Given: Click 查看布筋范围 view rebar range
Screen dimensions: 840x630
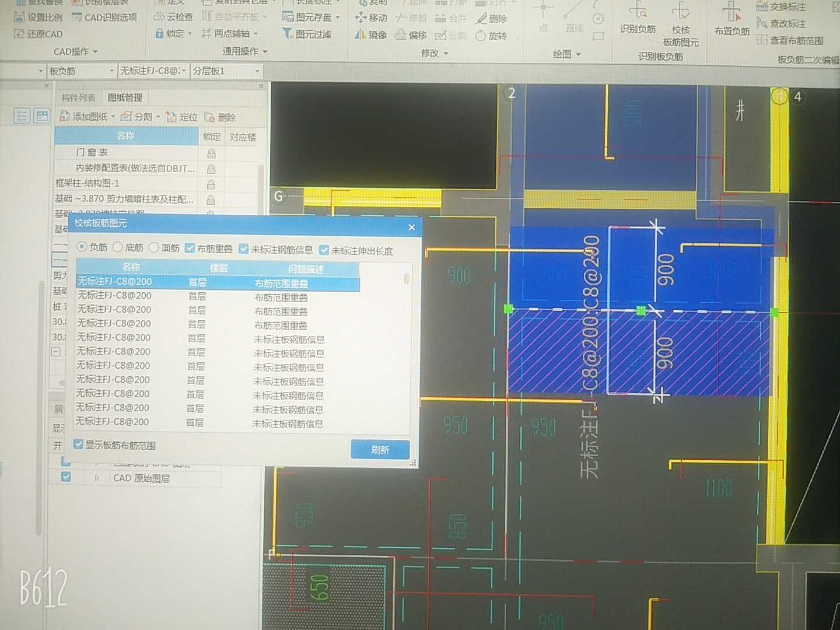Looking at the screenshot, I should pyautogui.click(x=790, y=41).
